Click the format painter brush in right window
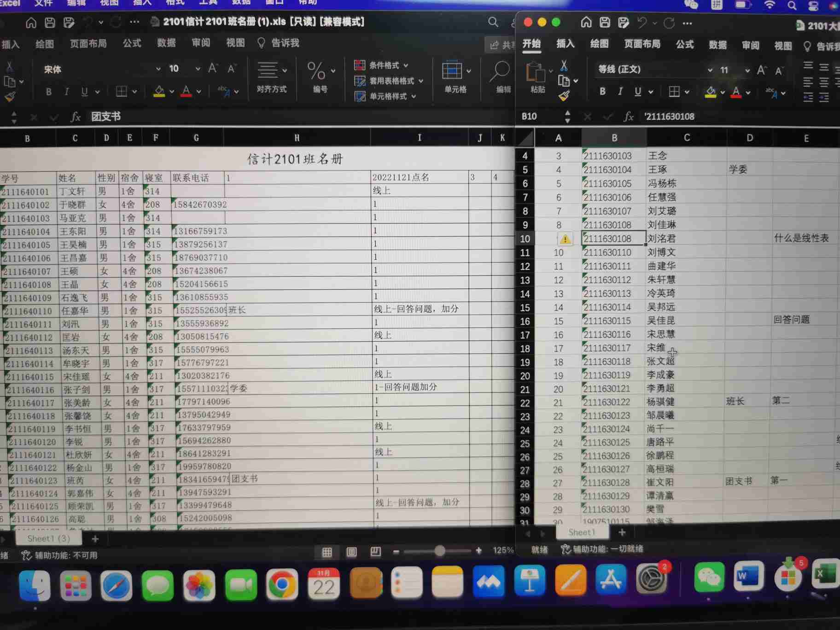The image size is (840, 630). [564, 96]
